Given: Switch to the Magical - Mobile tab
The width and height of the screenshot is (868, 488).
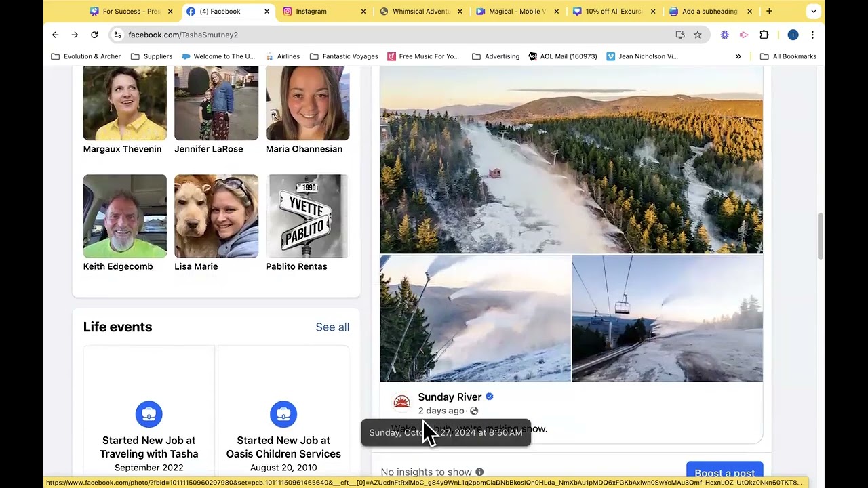Looking at the screenshot, I should click(x=518, y=11).
